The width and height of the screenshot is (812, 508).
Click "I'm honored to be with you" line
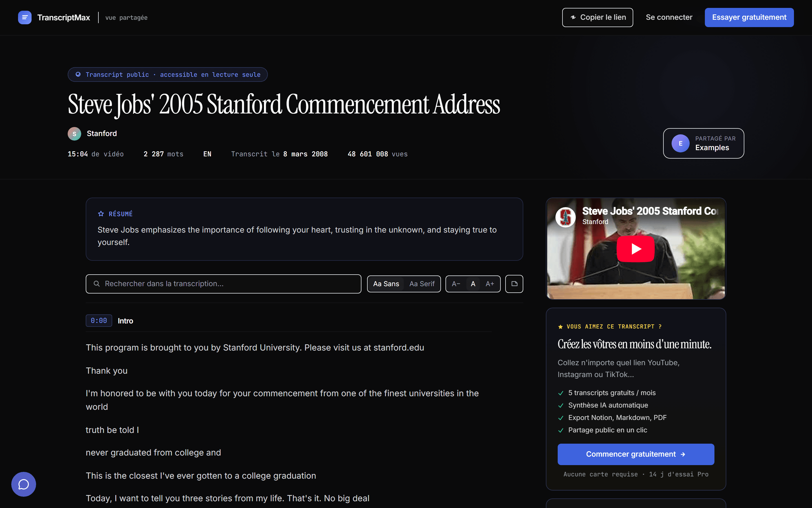click(x=282, y=400)
